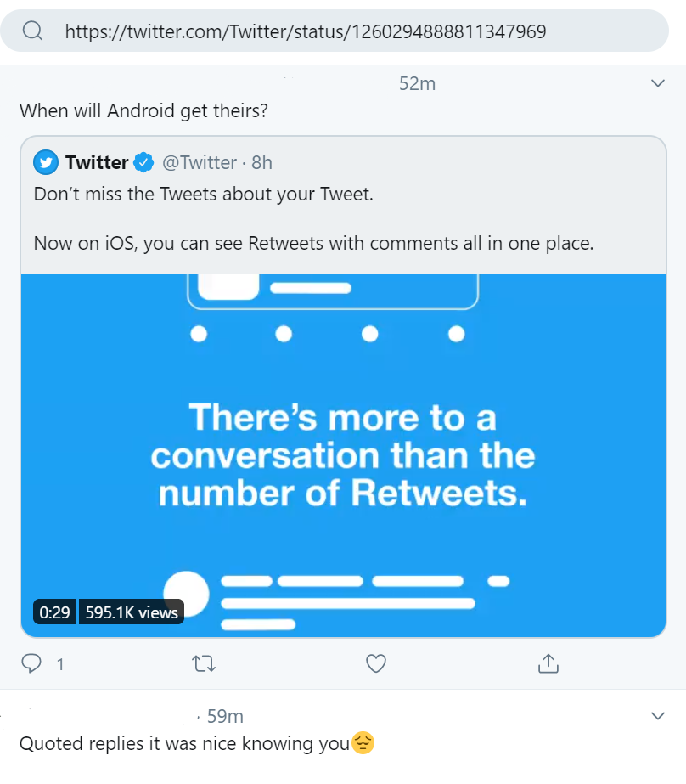This screenshot has height=784, width=686.
Task: Click the 595.1K views label
Action: click(x=132, y=612)
